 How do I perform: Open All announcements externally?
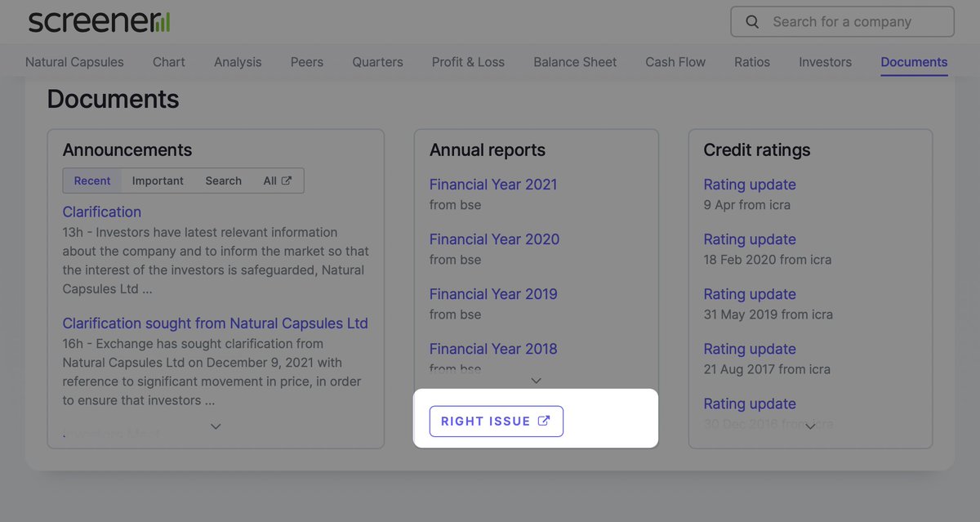coord(277,181)
